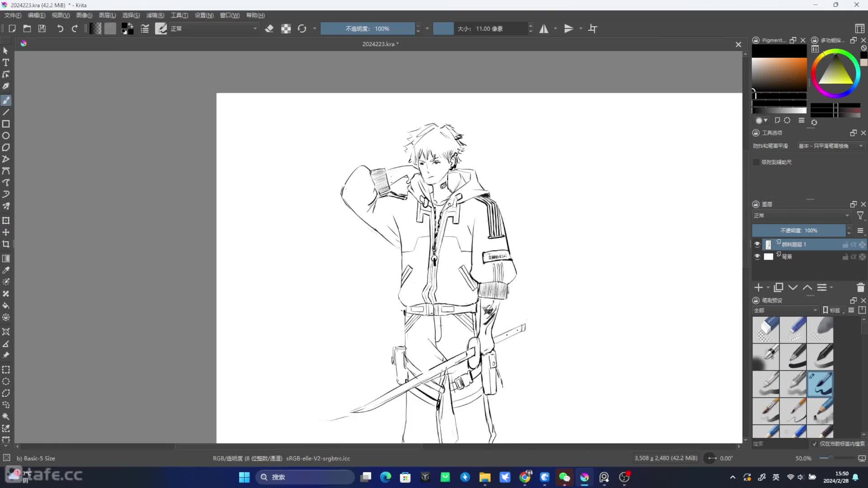The width and height of the screenshot is (868, 488).
Task: Open the 标签 tag menu button
Action: click(x=834, y=310)
